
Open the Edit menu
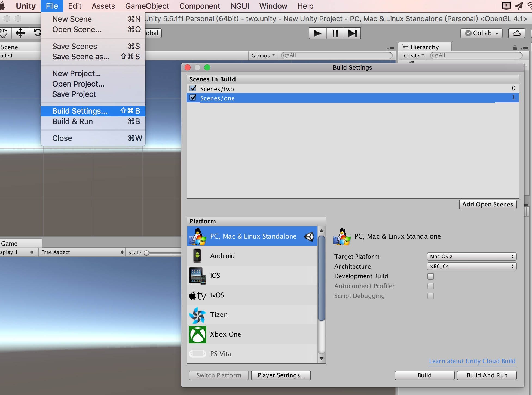(x=75, y=6)
